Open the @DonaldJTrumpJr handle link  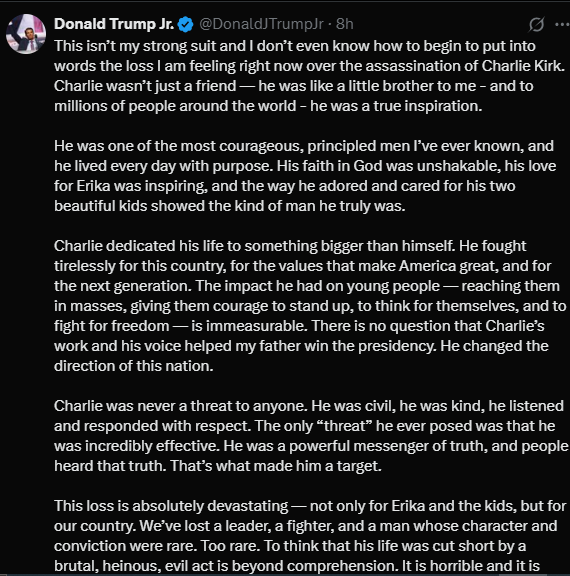click(261, 24)
